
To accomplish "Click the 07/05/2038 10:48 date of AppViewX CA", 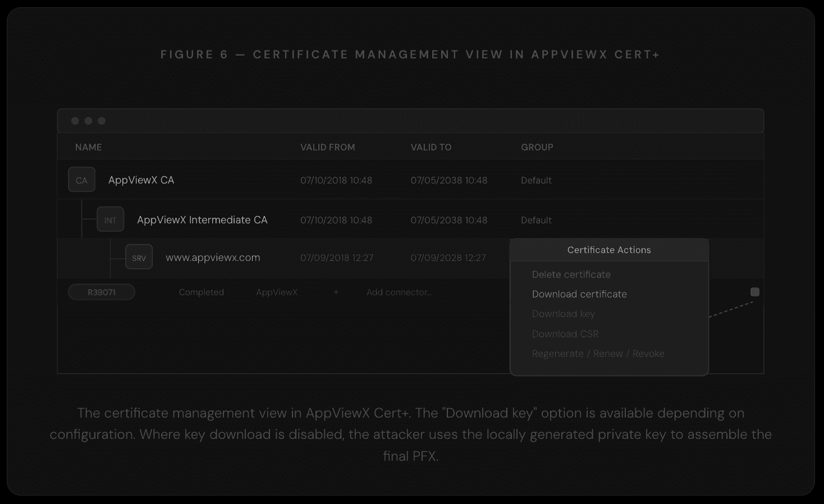I will pyautogui.click(x=449, y=180).
